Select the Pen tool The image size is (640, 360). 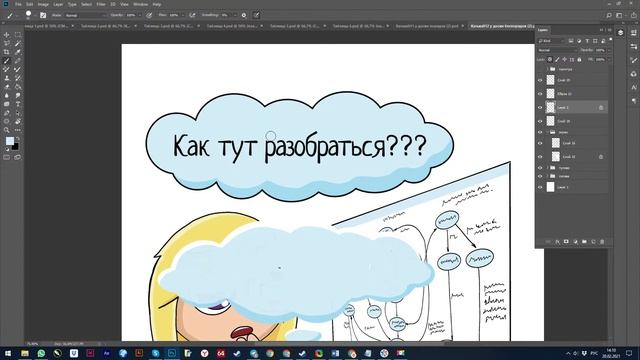point(6,113)
